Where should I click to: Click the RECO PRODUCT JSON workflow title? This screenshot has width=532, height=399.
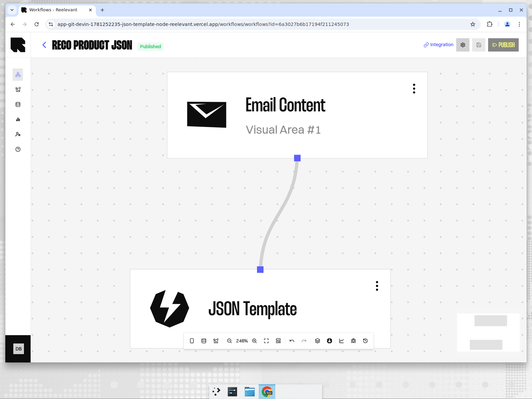tap(92, 45)
